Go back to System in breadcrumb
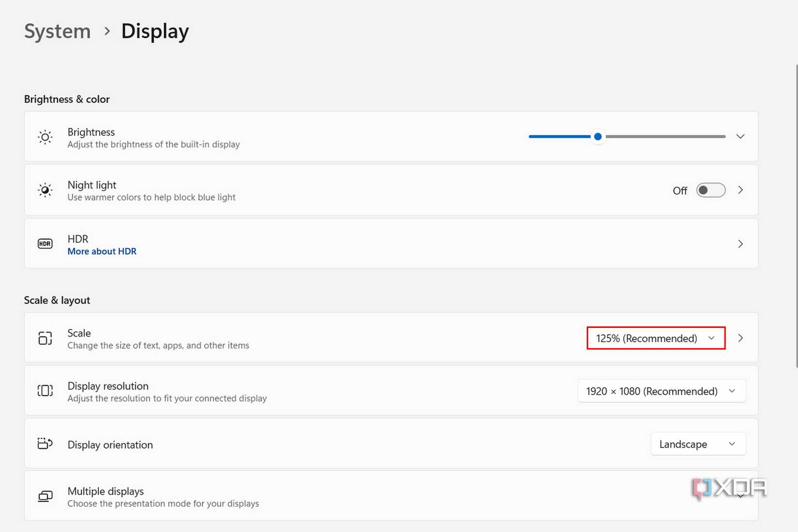798x532 pixels. (x=58, y=31)
